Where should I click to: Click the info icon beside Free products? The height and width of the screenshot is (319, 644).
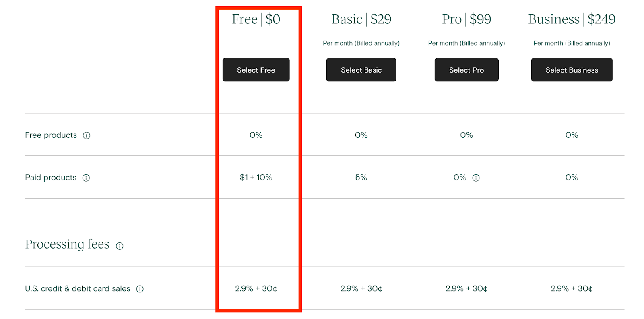click(x=87, y=135)
